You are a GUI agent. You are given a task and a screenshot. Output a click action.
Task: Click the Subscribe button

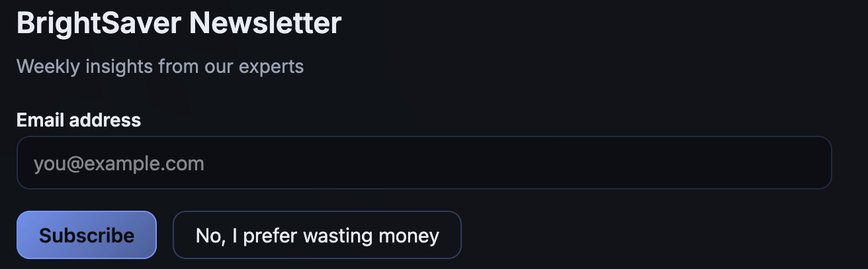(x=87, y=235)
